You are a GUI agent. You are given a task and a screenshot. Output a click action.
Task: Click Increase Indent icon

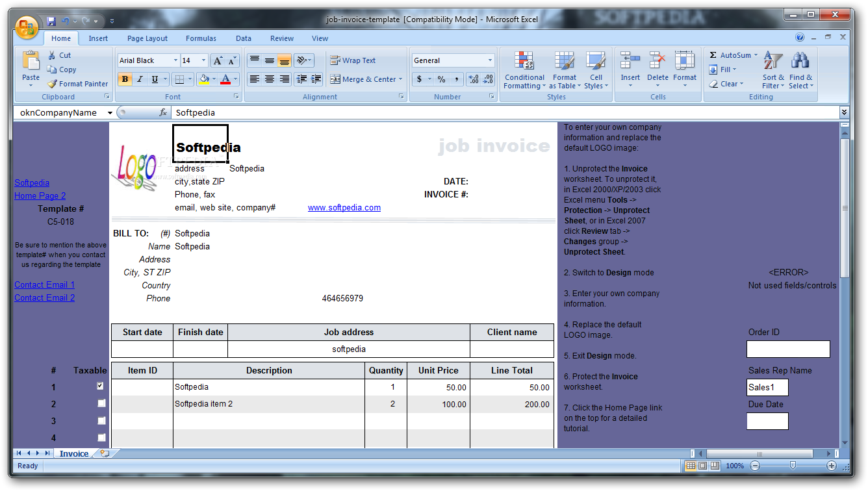tap(316, 79)
